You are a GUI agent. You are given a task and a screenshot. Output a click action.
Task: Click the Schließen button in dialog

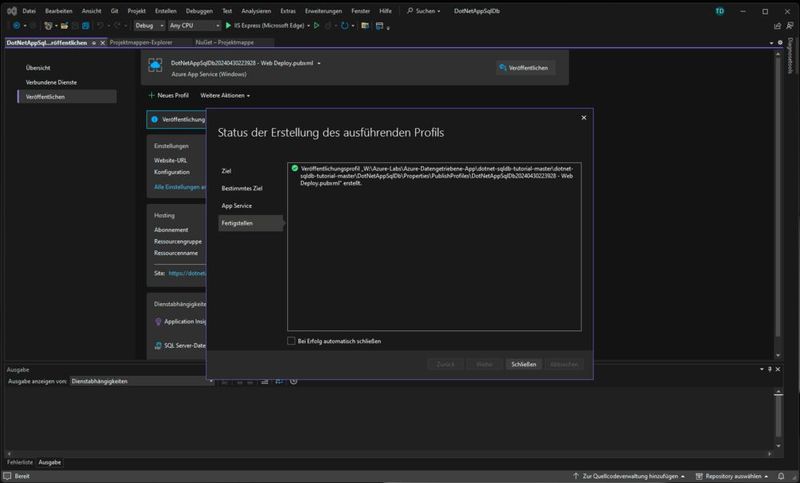coord(523,364)
